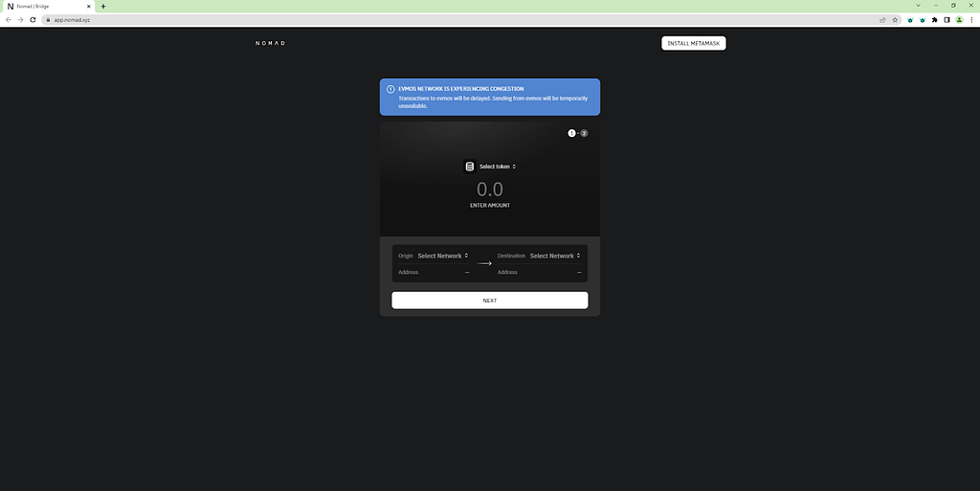Click the ENTER AMOUNT label
The height and width of the screenshot is (491, 980).
tap(489, 206)
